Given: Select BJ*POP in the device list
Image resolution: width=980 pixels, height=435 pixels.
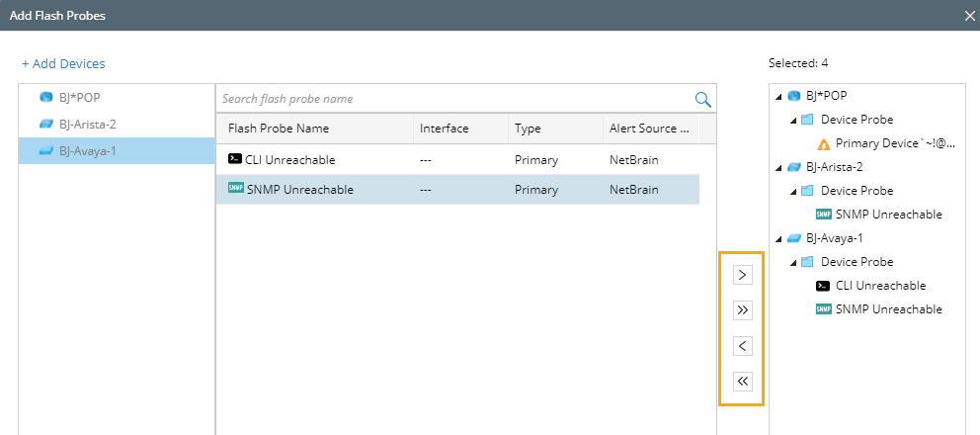Looking at the screenshot, I should 79,98.
